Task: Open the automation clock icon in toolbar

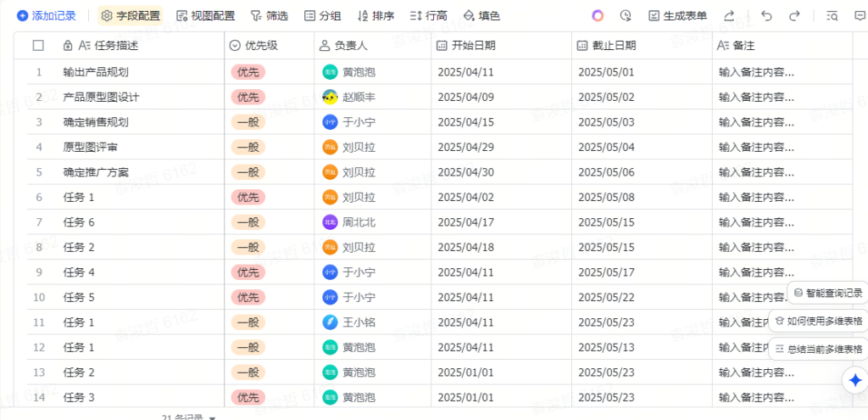Action: pyautogui.click(x=626, y=15)
